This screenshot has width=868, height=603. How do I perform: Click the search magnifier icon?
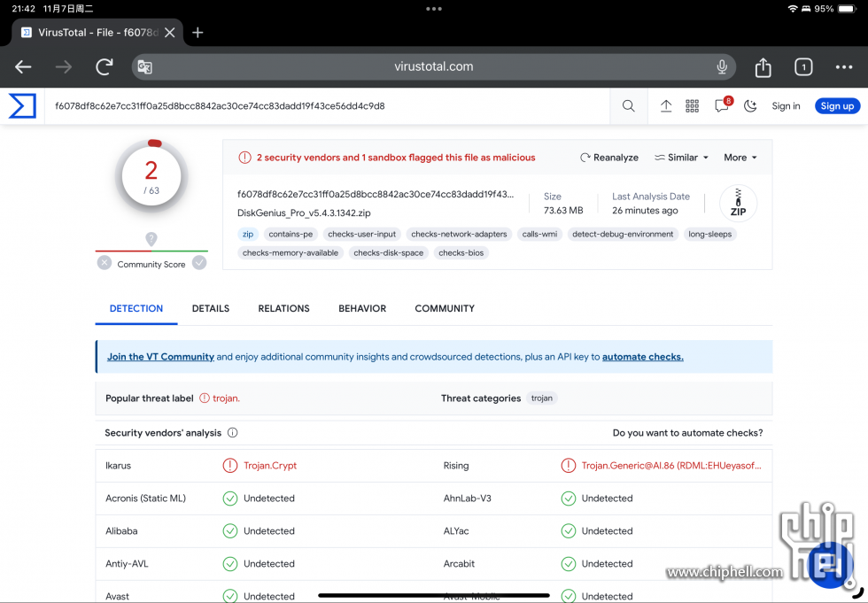pos(628,105)
